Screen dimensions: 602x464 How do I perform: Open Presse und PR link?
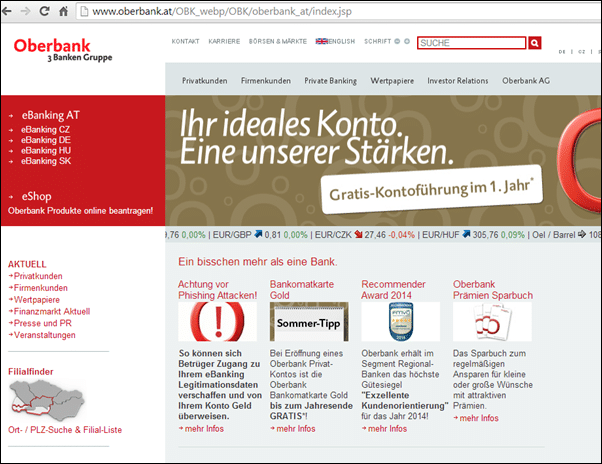tap(43, 323)
